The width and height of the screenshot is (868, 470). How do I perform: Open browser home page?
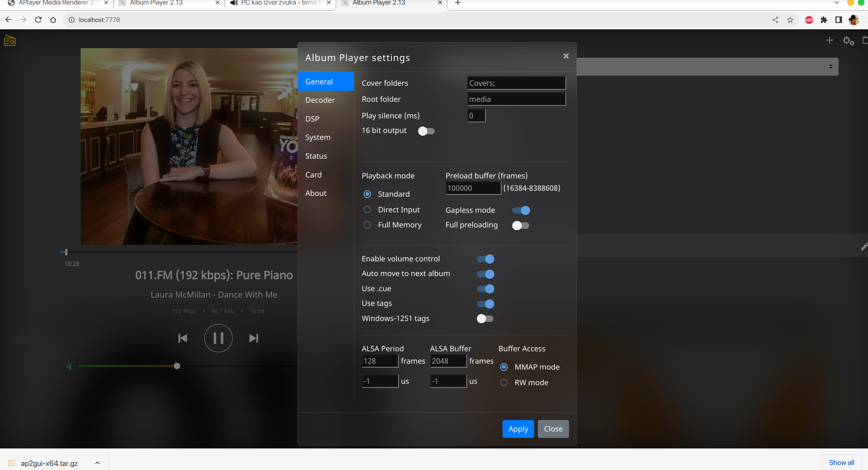(x=53, y=20)
